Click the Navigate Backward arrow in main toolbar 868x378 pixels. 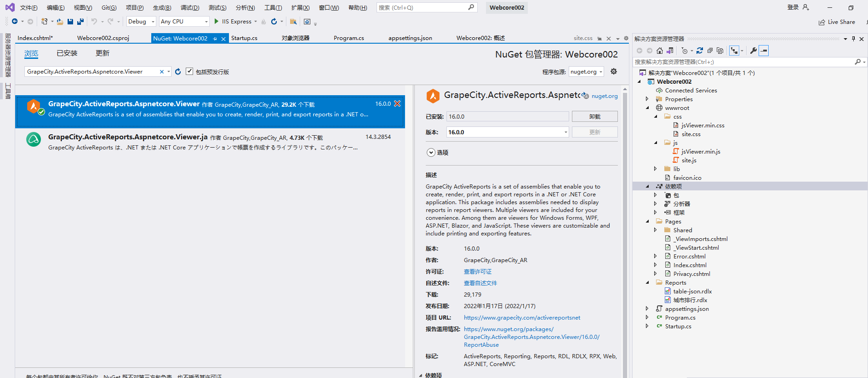(x=15, y=22)
